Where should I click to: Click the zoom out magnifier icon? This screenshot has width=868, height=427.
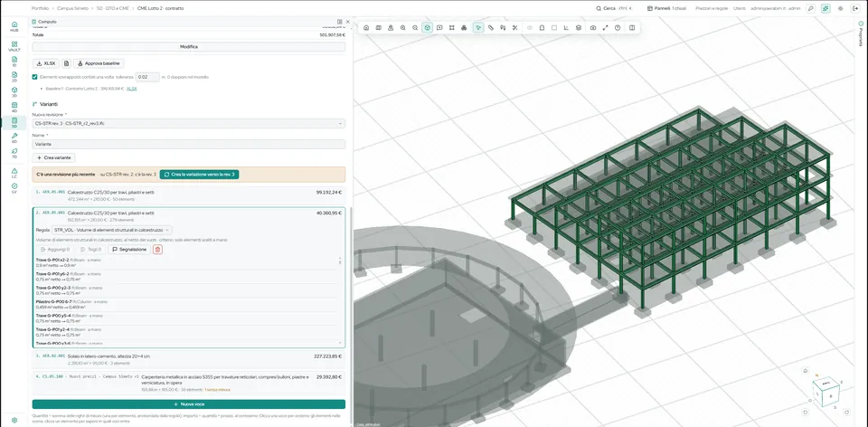point(415,28)
